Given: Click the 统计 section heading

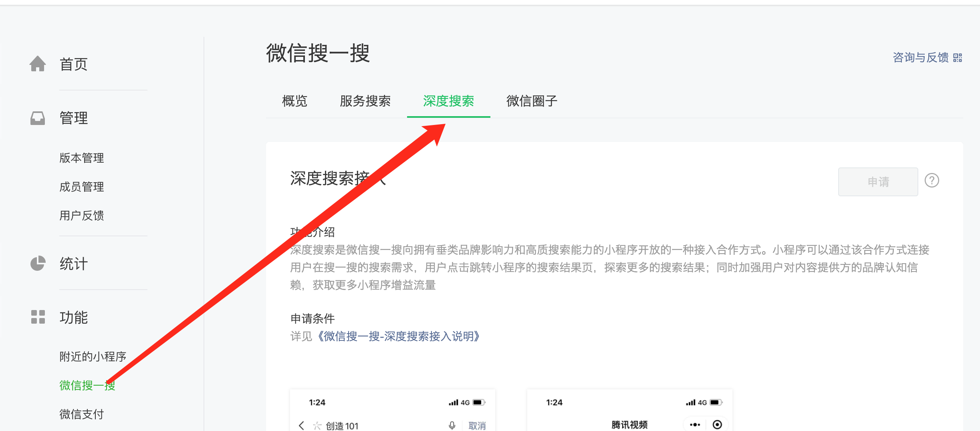Looking at the screenshot, I should point(74,264).
